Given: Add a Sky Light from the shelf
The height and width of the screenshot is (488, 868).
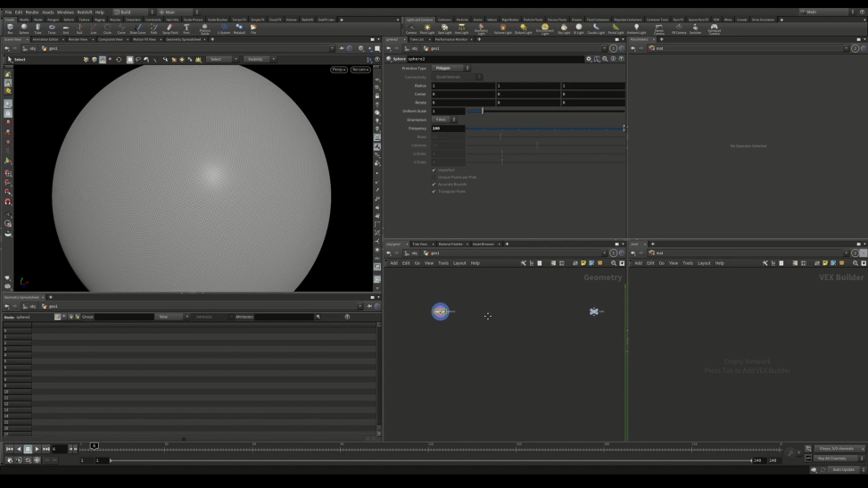Looking at the screenshot, I should [x=564, y=29].
